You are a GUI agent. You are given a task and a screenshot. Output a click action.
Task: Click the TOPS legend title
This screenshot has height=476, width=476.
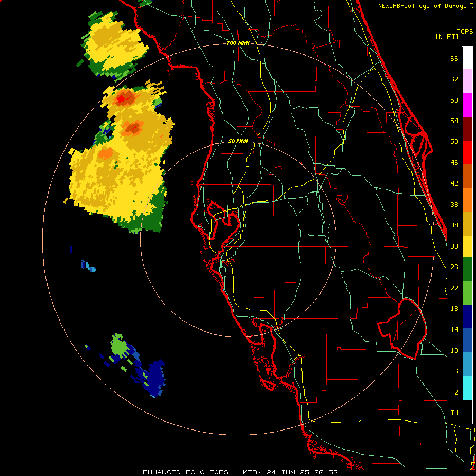click(x=465, y=31)
